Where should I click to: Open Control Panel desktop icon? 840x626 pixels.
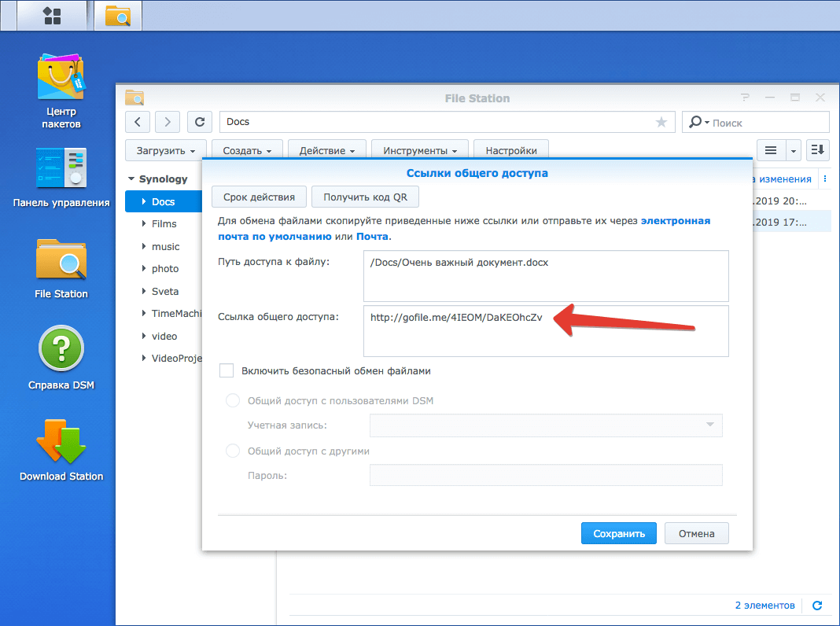[61, 168]
